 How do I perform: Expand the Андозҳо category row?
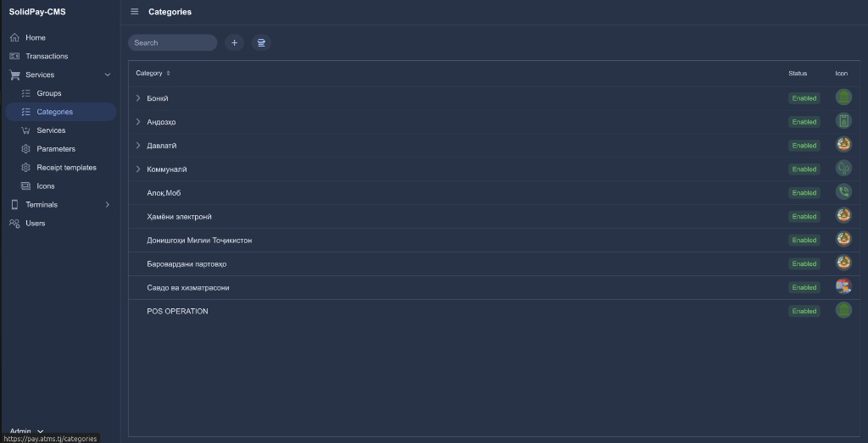coord(138,122)
